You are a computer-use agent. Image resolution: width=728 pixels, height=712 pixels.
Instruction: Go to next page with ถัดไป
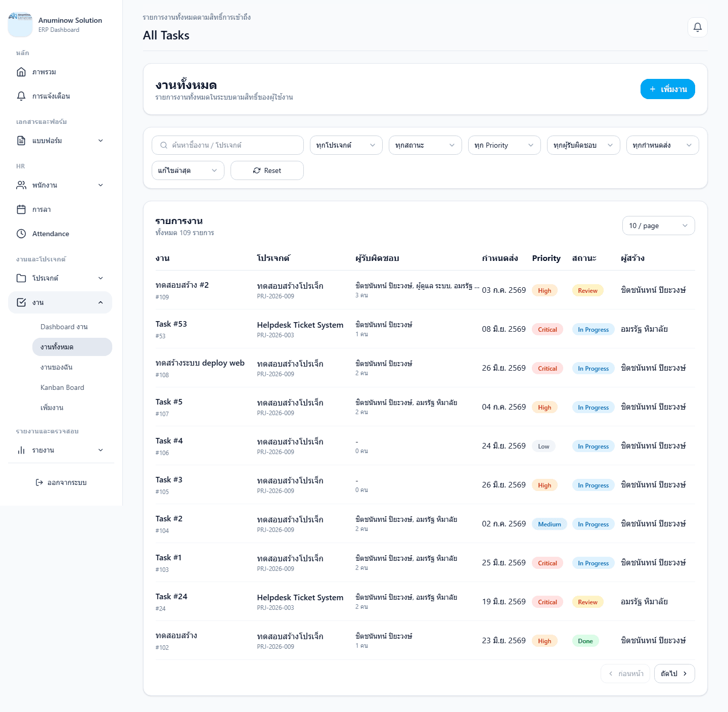(674, 674)
